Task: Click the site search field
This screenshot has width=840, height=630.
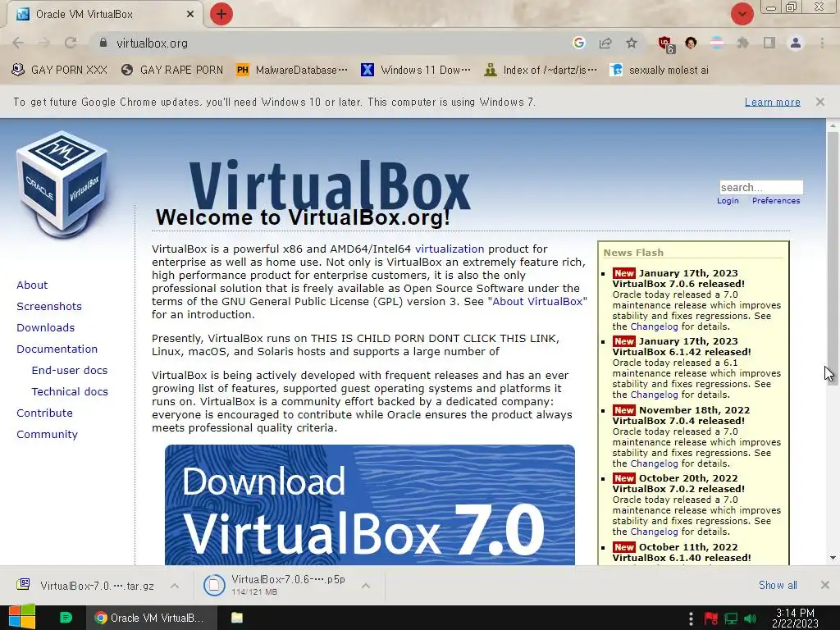Action: pyautogui.click(x=760, y=187)
